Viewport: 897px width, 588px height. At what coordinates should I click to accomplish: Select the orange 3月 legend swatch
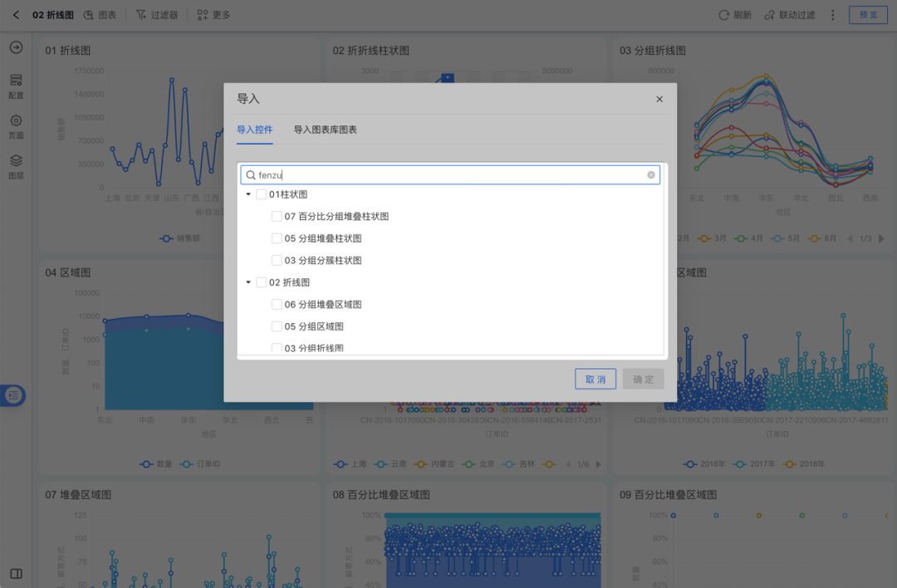(x=704, y=238)
